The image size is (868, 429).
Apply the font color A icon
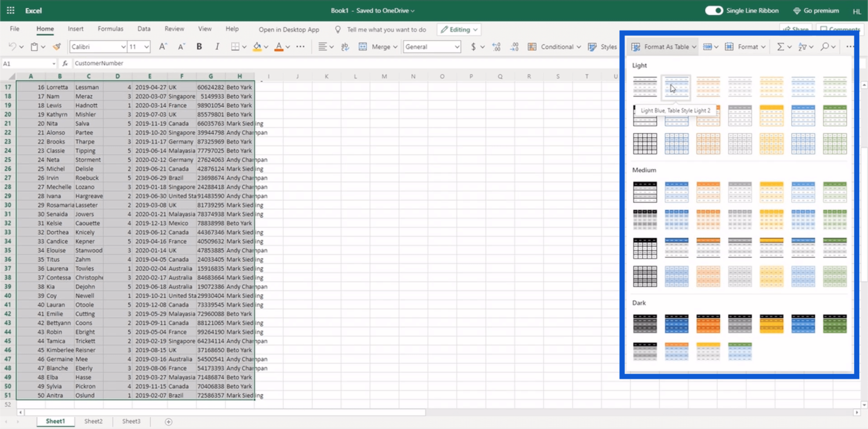click(279, 47)
